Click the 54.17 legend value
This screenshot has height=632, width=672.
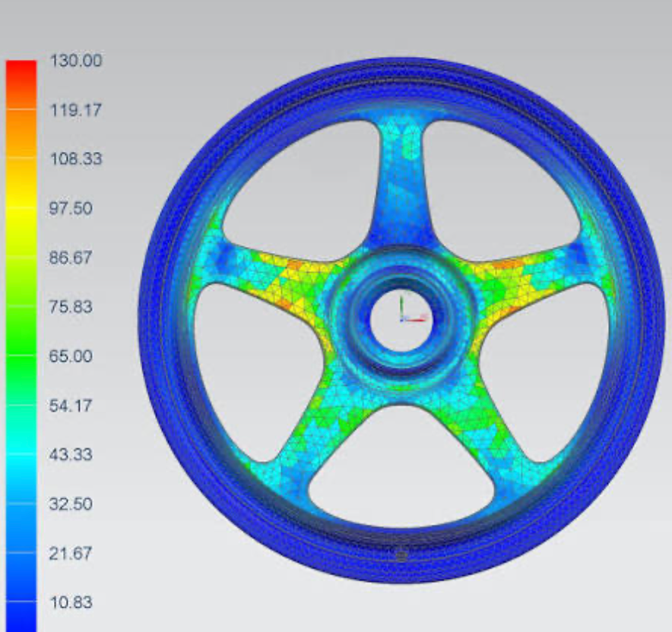(x=71, y=405)
